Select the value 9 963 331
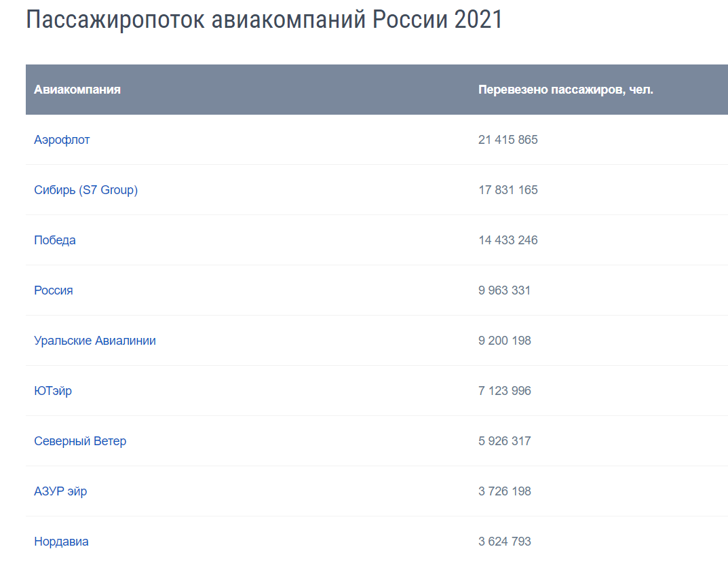 pyautogui.click(x=504, y=290)
